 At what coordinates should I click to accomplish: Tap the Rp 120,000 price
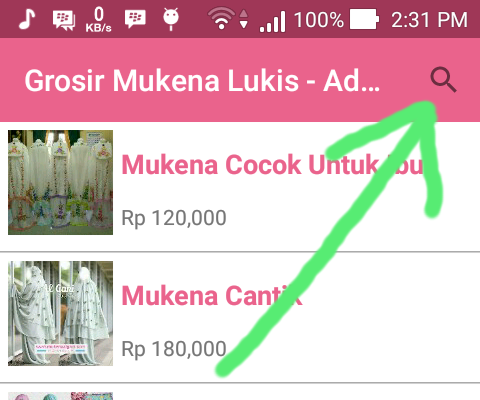click(x=174, y=218)
